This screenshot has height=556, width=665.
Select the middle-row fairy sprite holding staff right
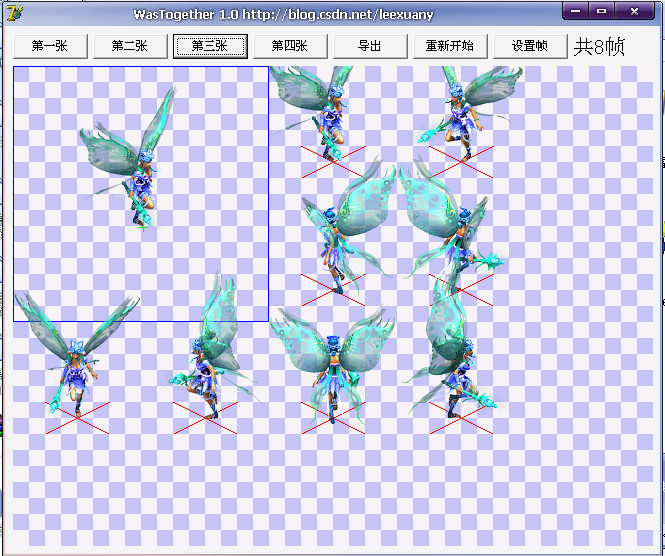click(454, 227)
